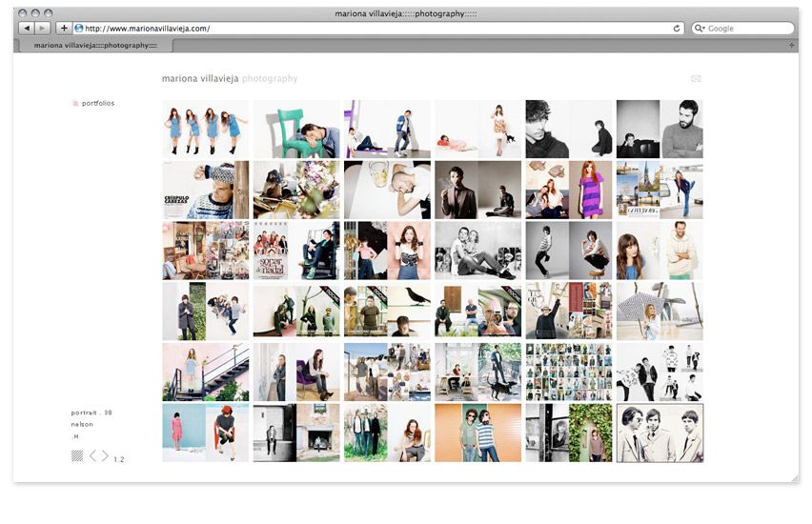Screen dimensions: 812x524
Task: Click the pink asterisk beside portfolios
Action: pos(75,104)
